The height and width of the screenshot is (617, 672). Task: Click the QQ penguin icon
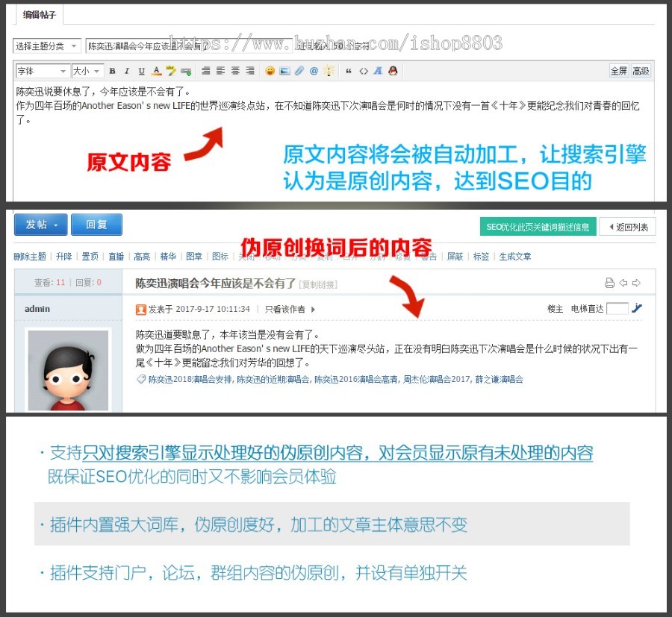393,71
